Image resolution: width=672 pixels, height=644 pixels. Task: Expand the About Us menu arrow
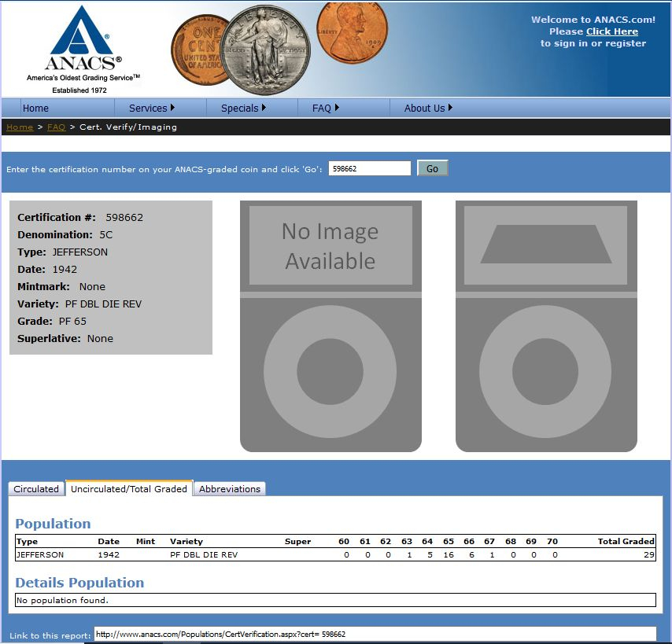tap(450, 108)
